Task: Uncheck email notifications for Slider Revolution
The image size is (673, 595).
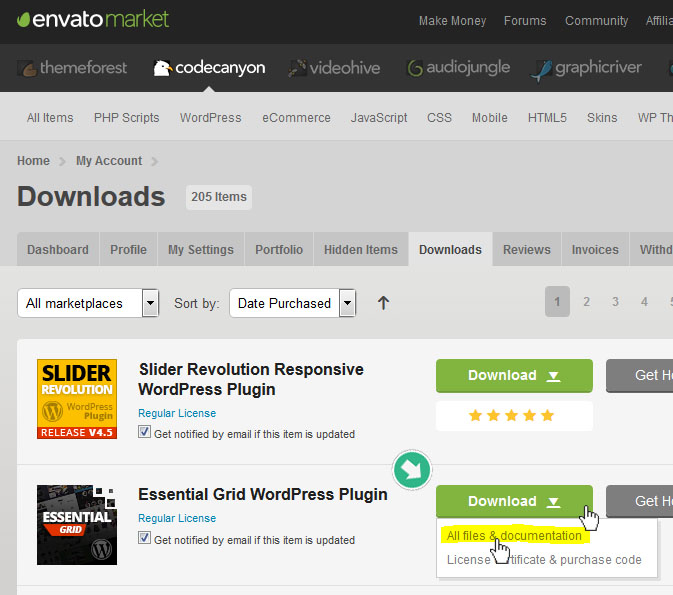Action: 144,431
